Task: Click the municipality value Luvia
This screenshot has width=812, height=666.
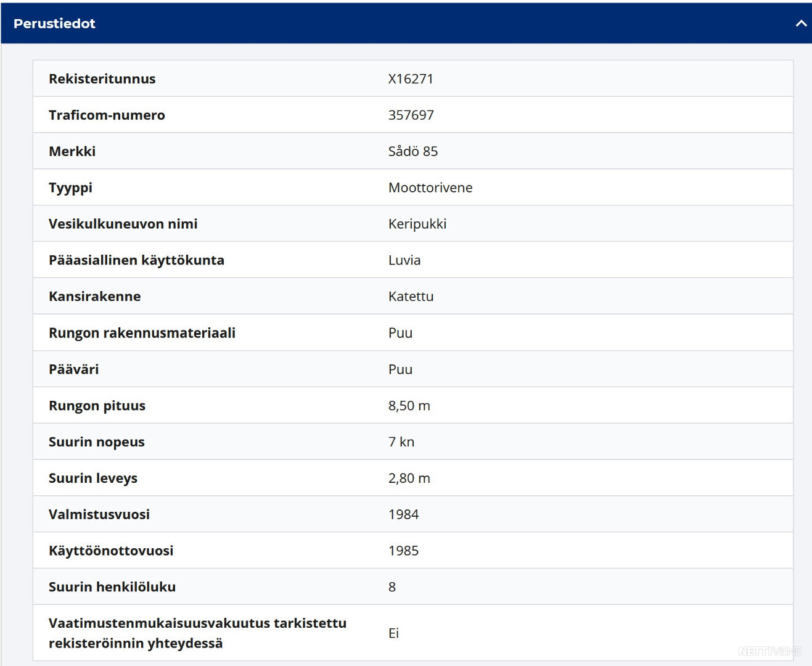Action: click(x=404, y=260)
